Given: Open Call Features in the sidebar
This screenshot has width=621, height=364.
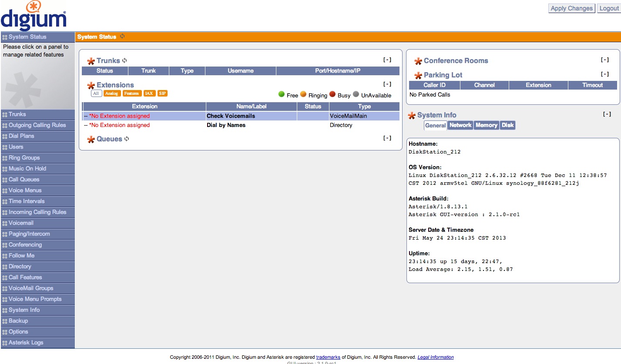Looking at the screenshot, I should (x=38, y=277).
